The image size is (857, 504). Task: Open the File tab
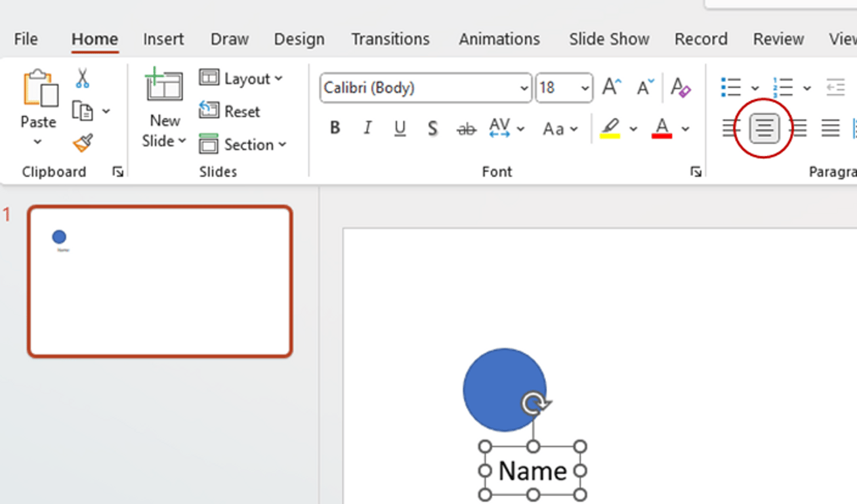tap(26, 39)
